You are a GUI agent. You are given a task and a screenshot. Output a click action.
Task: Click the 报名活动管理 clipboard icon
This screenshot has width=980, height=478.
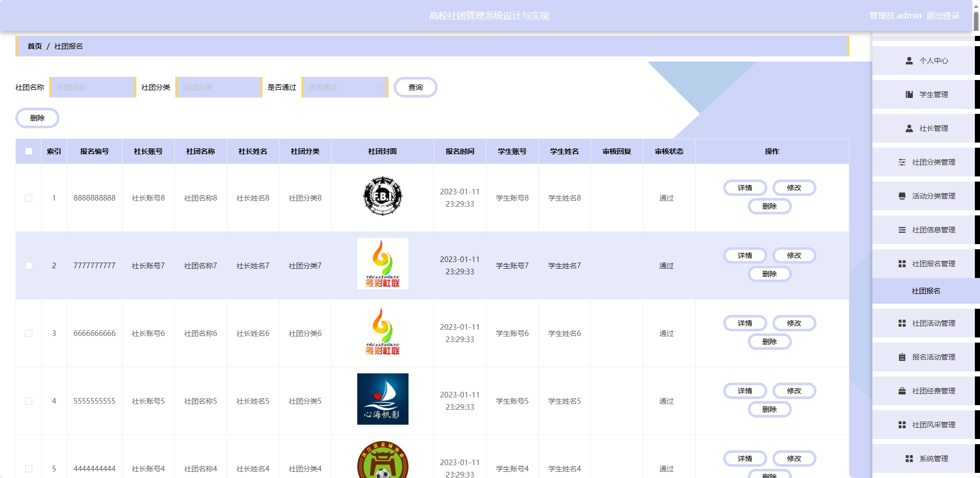[x=902, y=357]
